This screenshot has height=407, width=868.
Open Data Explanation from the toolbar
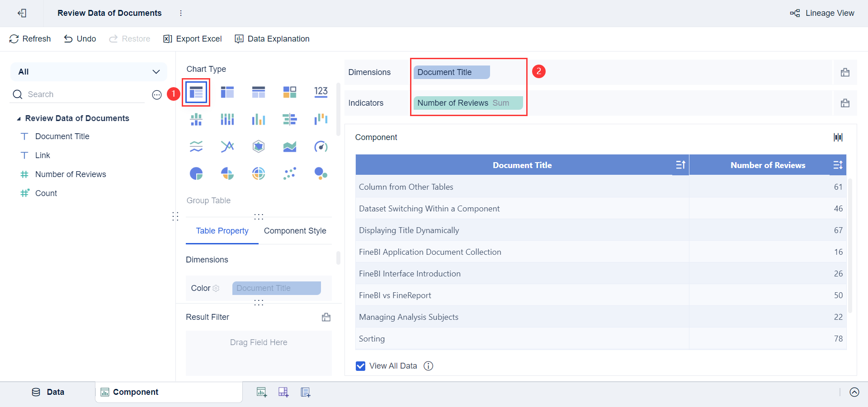click(x=272, y=39)
